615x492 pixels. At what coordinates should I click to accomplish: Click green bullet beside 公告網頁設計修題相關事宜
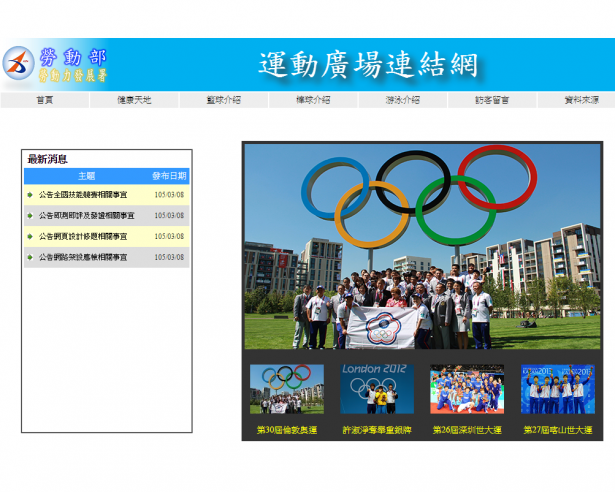[30, 237]
